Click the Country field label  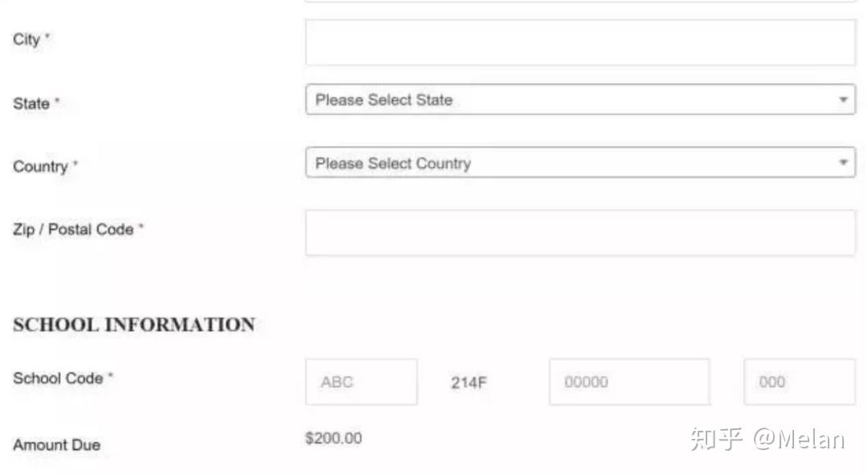pyautogui.click(x=40, y=167)
